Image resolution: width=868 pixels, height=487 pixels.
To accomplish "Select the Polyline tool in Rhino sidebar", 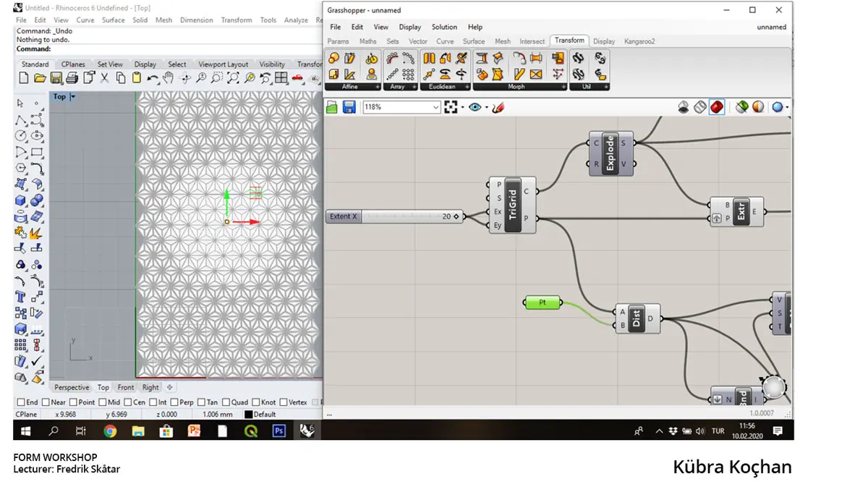I will pyautogui.click(x=21, y=119).
